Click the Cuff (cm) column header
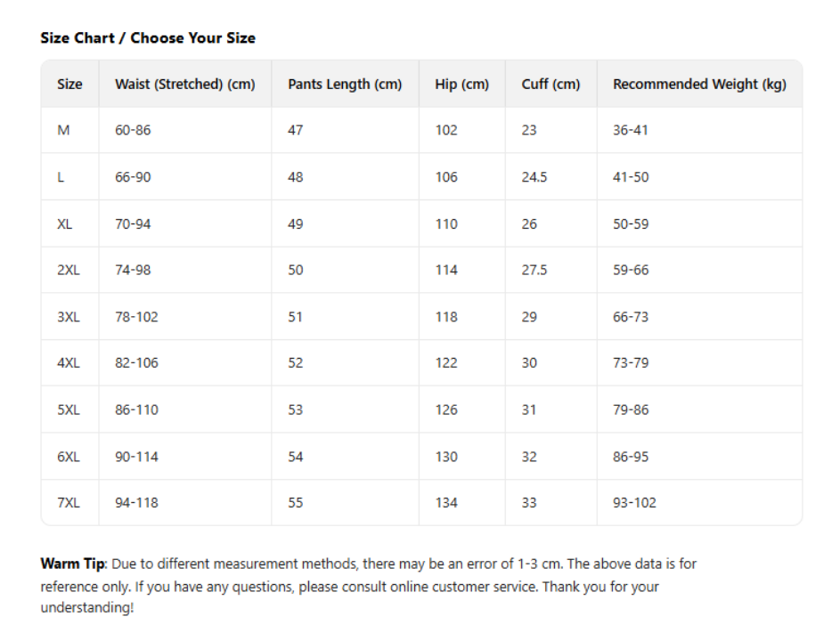 coord(550,85)
